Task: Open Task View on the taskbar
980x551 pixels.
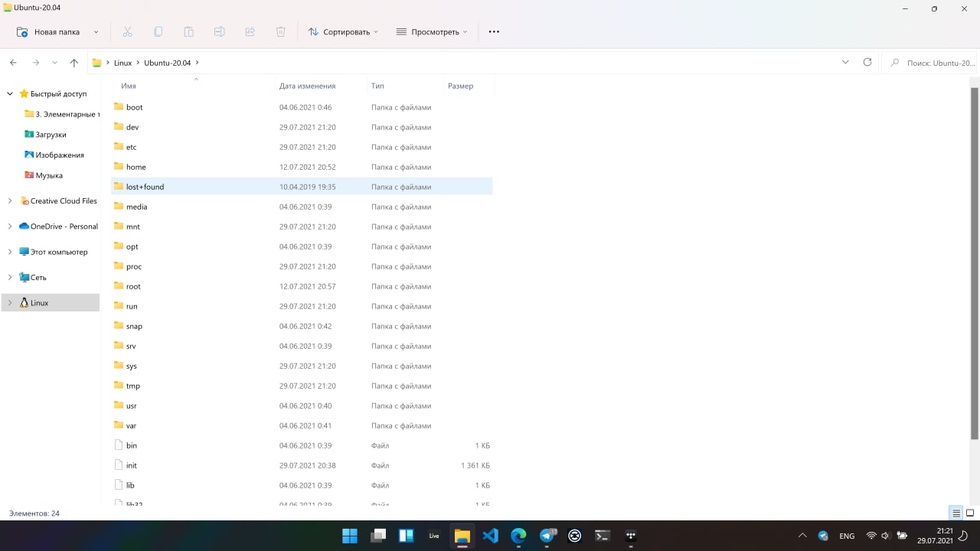Action: pos(377,536)
